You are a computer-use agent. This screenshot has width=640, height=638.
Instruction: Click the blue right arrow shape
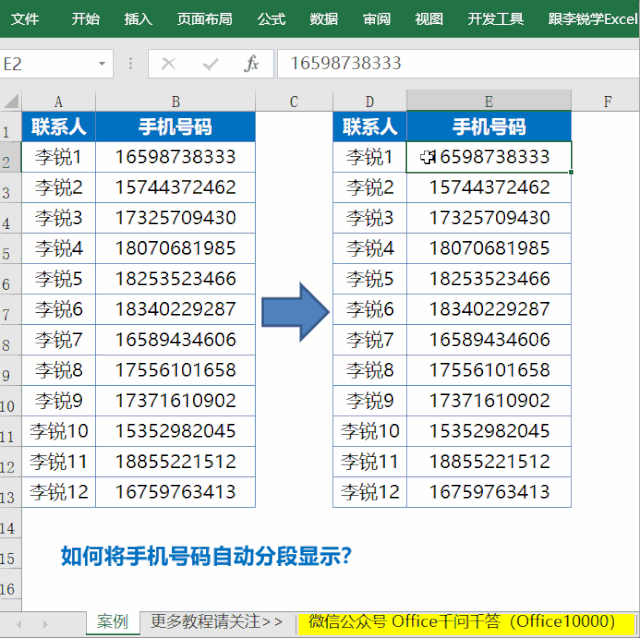tap(296, 311)
